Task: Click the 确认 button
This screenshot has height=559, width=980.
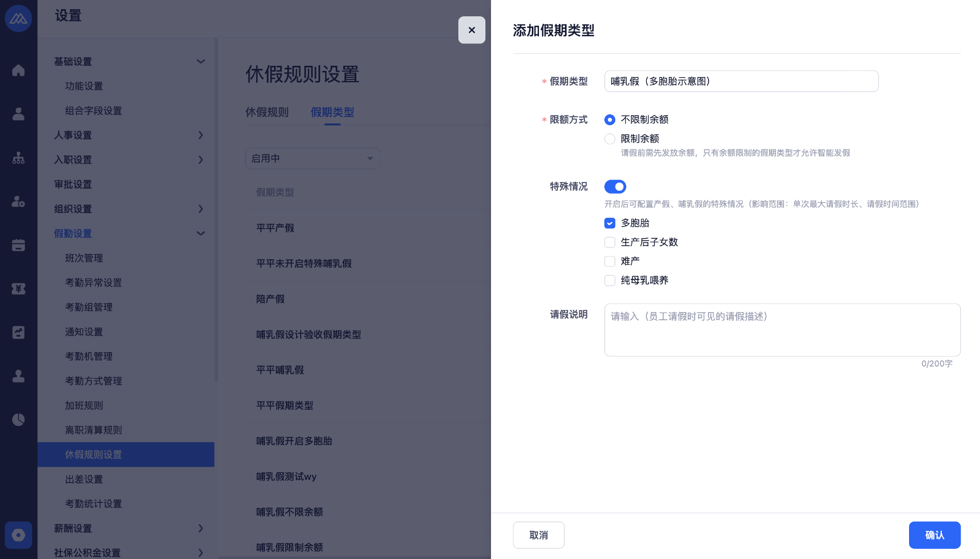Action: point(935,535)
